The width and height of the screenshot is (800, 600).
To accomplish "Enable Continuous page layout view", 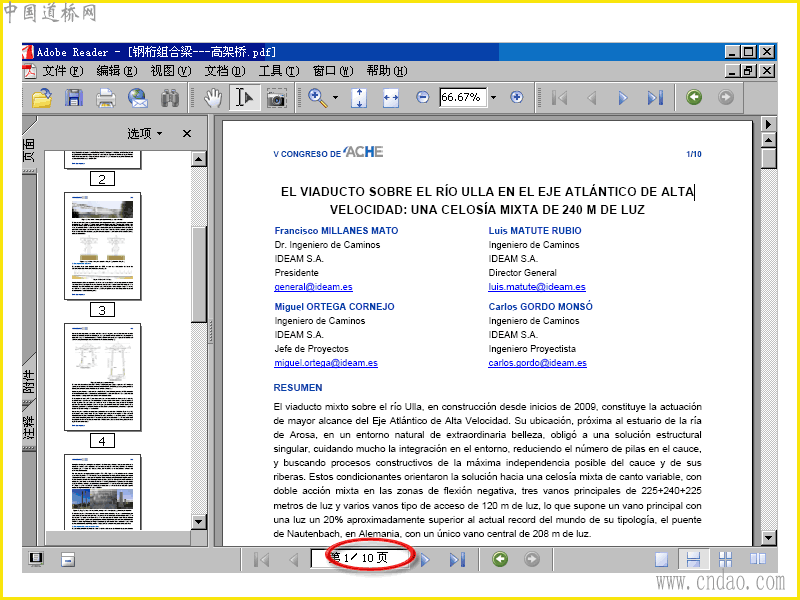I will (692, 560).
